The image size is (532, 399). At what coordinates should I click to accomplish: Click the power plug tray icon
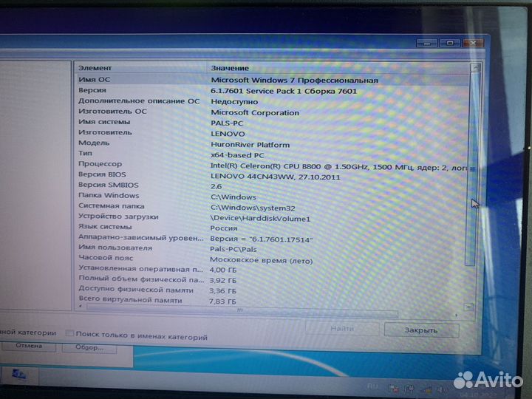(409, 389)
